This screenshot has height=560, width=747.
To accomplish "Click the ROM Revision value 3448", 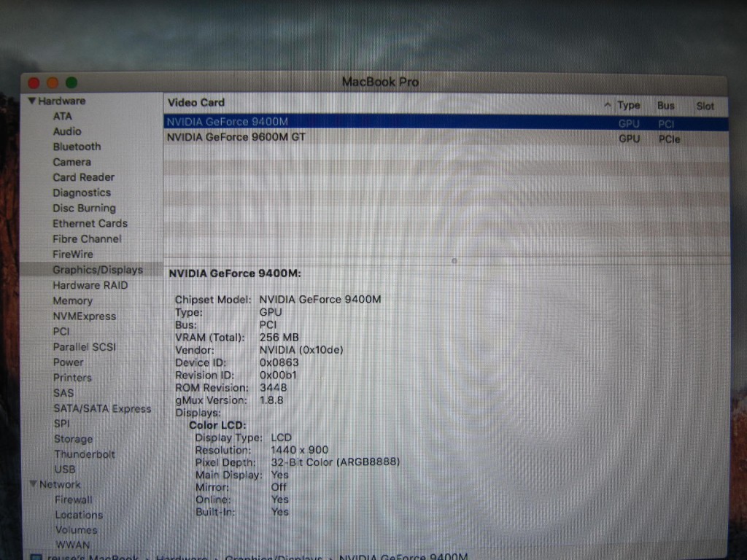I will click(x=274, y=388).
